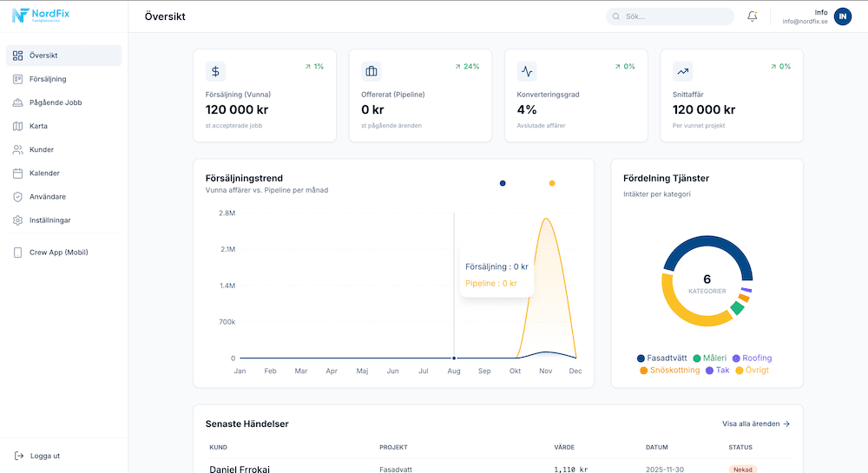The image size is (868, 473).
Task: Click the Pågående Jobb hard hat icon
Action: point(17,102)
